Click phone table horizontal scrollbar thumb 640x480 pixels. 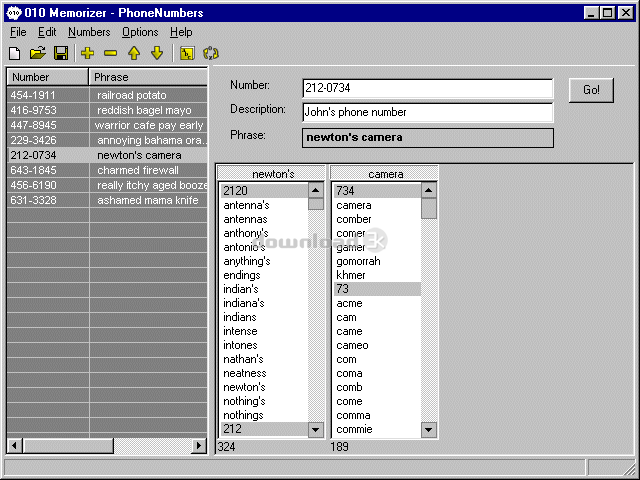(68, 445)
